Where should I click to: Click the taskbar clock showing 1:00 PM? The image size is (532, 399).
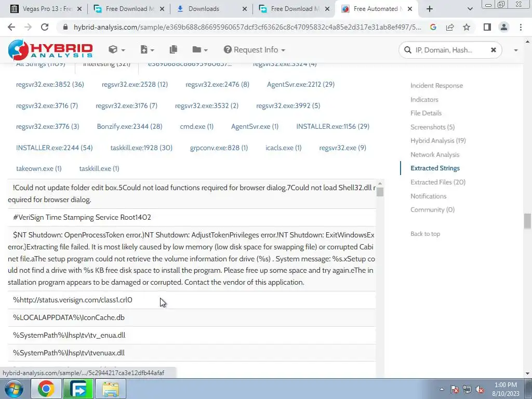pyautogui.click(x=506, y=389)
